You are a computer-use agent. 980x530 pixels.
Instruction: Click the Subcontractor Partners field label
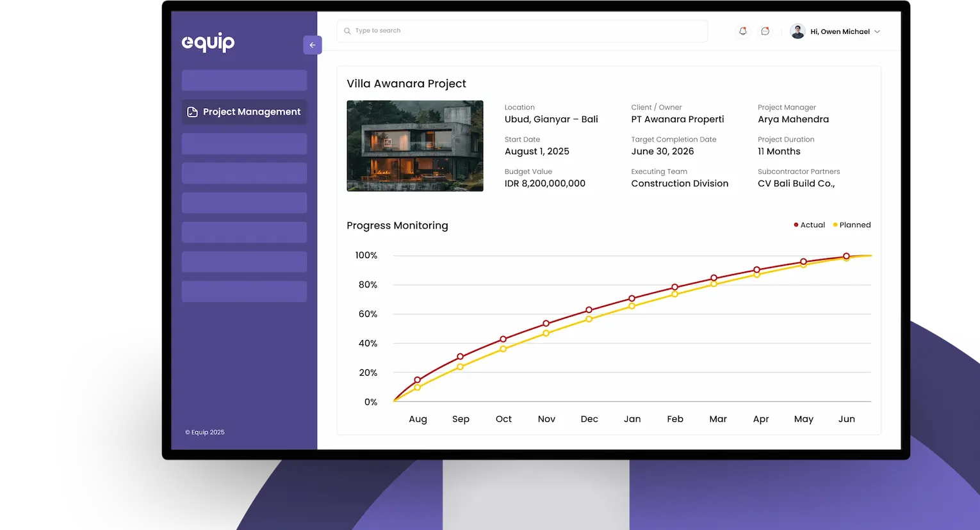click(799, 172)
